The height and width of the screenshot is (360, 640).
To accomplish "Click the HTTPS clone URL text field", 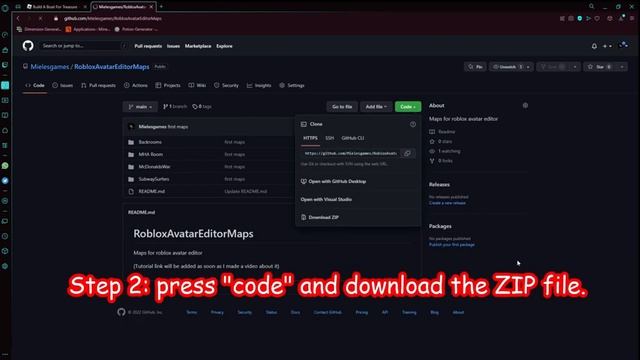I will tap(351, 153).
